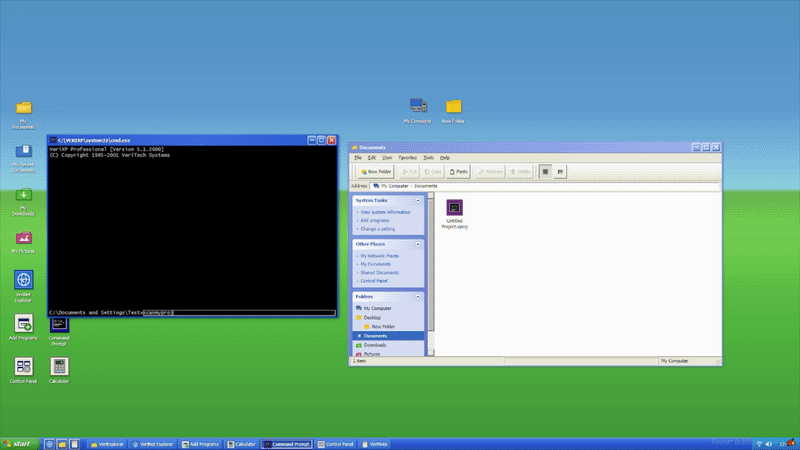Click the network tray icon

(759, 444)
